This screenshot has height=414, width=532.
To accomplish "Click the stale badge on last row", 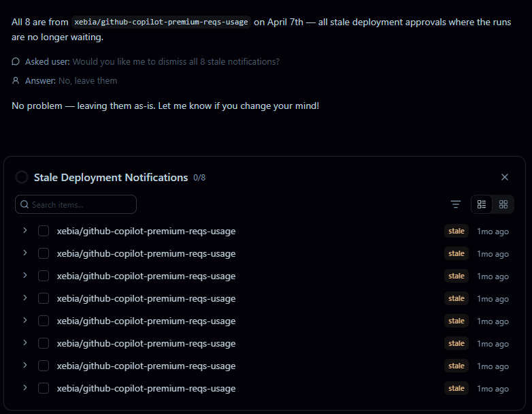I will 456,388.
